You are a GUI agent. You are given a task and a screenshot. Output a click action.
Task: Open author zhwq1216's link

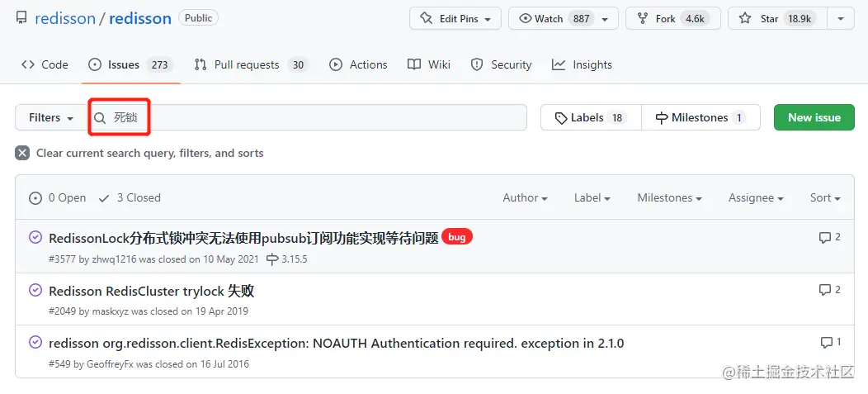(x=114, y=259)
